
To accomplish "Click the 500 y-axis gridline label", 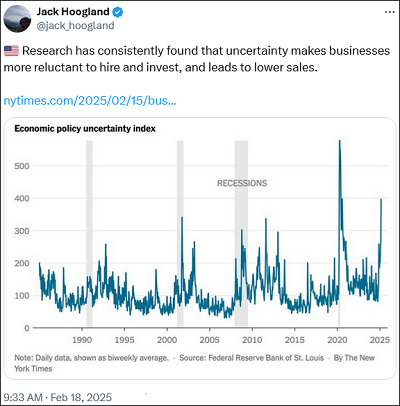I will click(x=22, y=166).
